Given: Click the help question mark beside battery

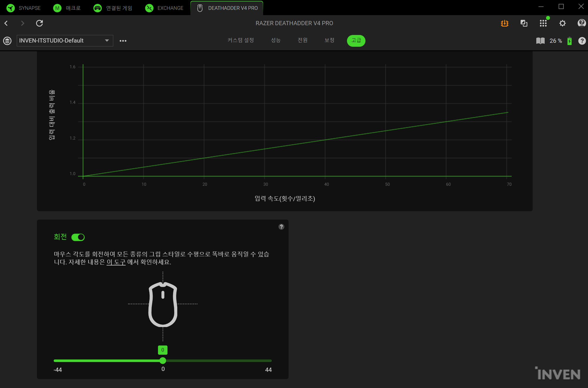Looking at the screenshot, I should 582,41.
